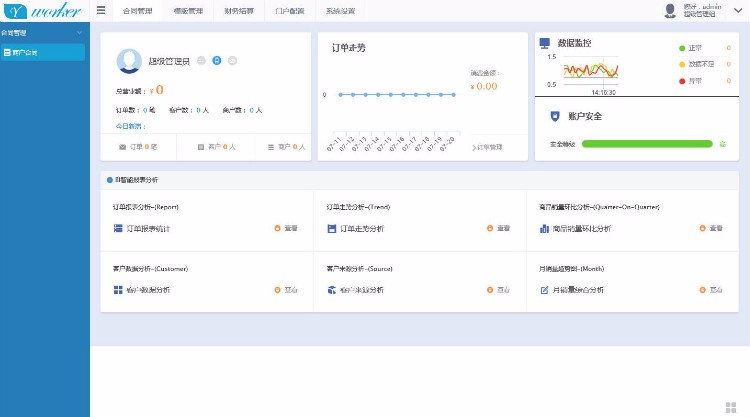Click the 07-20 data point on trend chart
Screen dimensions: 750x417
[453, 95]
